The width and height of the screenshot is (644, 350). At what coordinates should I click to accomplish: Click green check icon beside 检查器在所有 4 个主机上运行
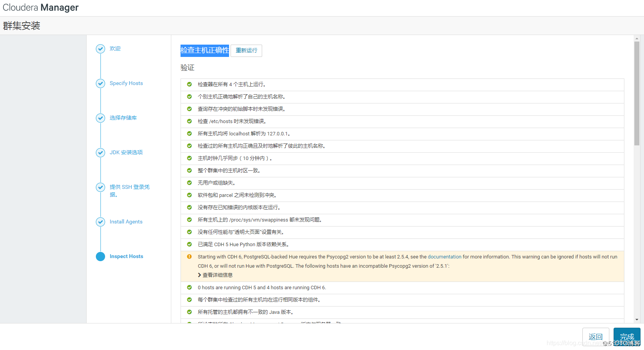pos(189,84)
